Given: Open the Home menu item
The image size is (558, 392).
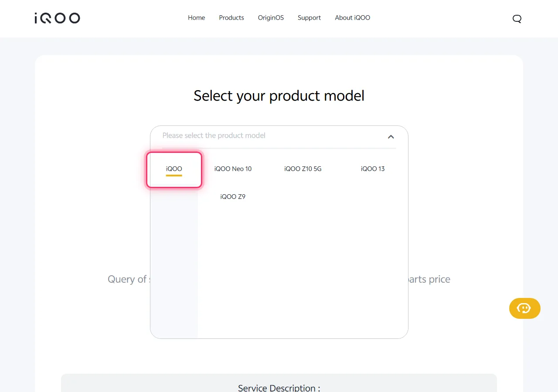Looking at the screenshot, I should click(196, 18).
